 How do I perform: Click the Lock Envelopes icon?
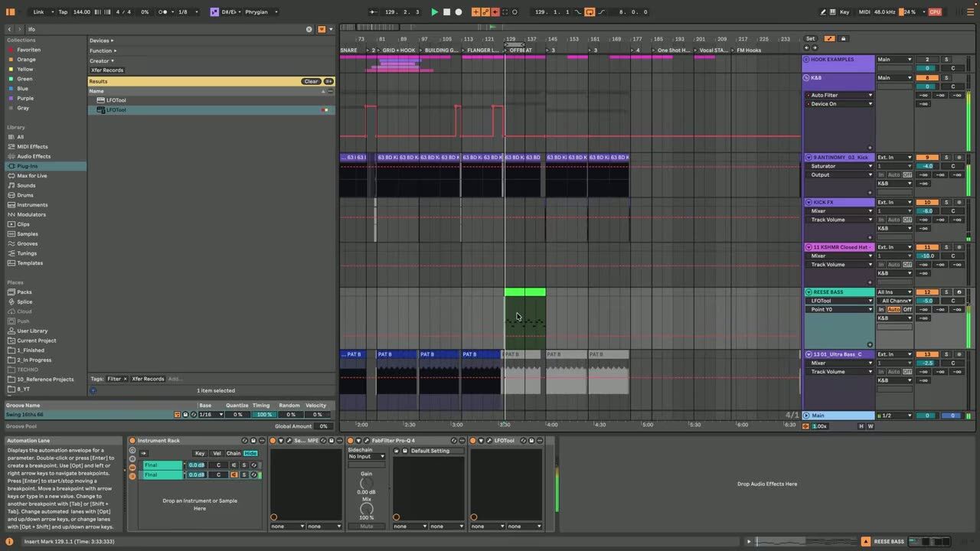click(x=843, y=38)
